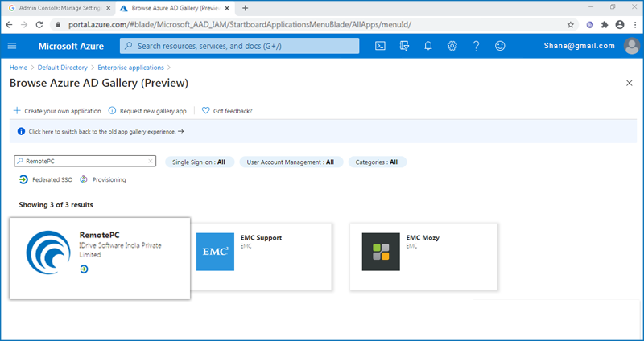Open the EMC Mozy gallery tile
Image resolution: width=644 pixels, height=341 pixels.
click(423, 256)
